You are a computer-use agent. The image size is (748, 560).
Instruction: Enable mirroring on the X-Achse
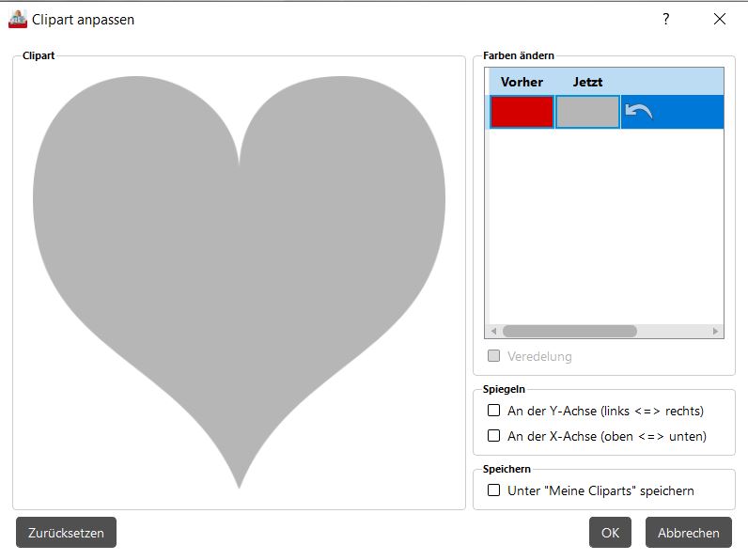point(493,435)
